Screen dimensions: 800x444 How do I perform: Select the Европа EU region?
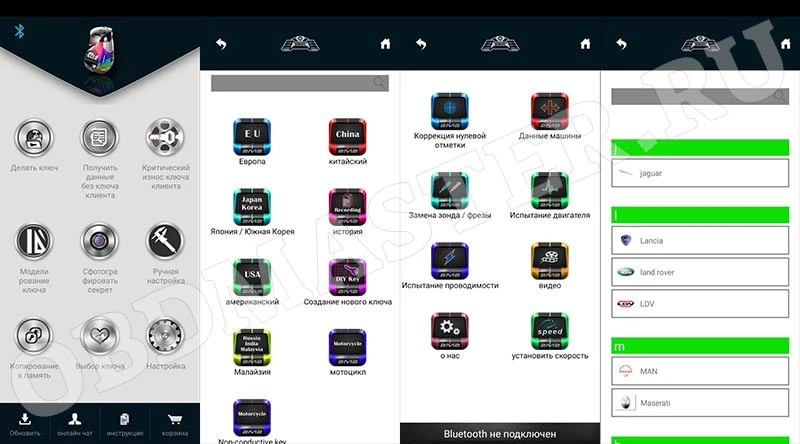pos(252,137)
